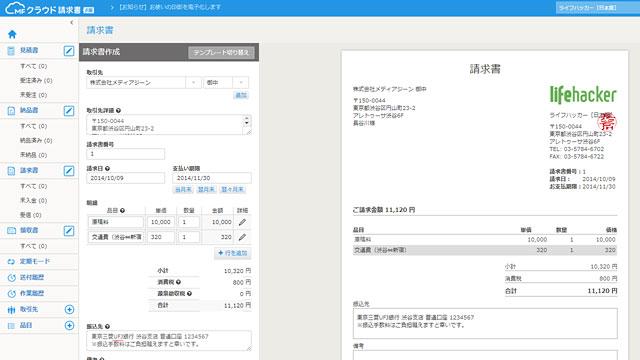Step up the 取引先詳細 textarea scrollbar arrow
Screen dimensions: 640x360
(x=247, y=119)
